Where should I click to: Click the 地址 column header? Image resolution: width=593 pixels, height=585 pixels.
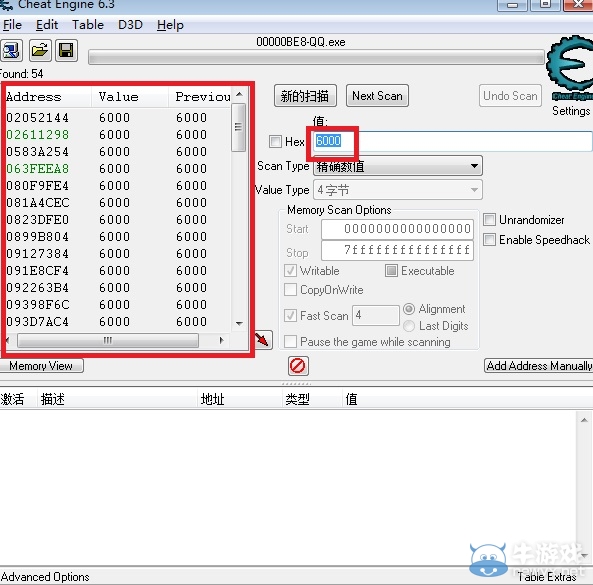tap(240, 399)
